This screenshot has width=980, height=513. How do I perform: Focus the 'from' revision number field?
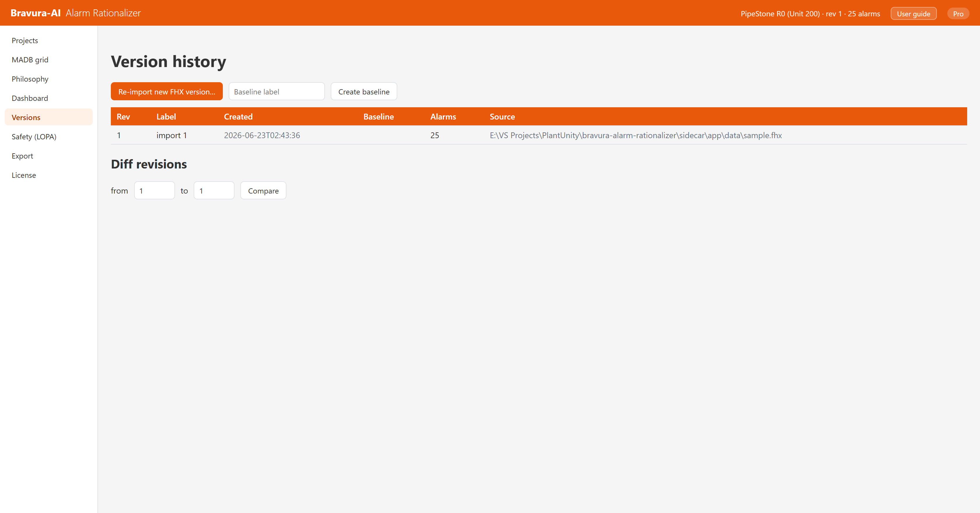(x=155, y=191)
